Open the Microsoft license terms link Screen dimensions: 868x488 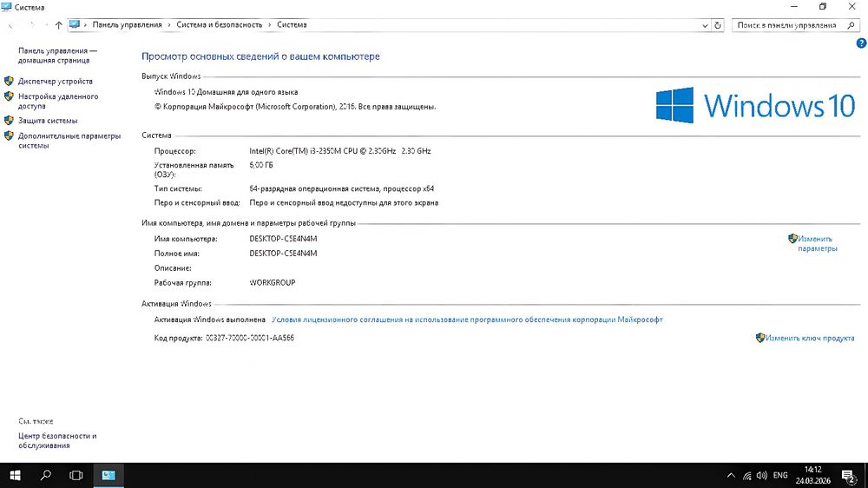click(467, 320)
